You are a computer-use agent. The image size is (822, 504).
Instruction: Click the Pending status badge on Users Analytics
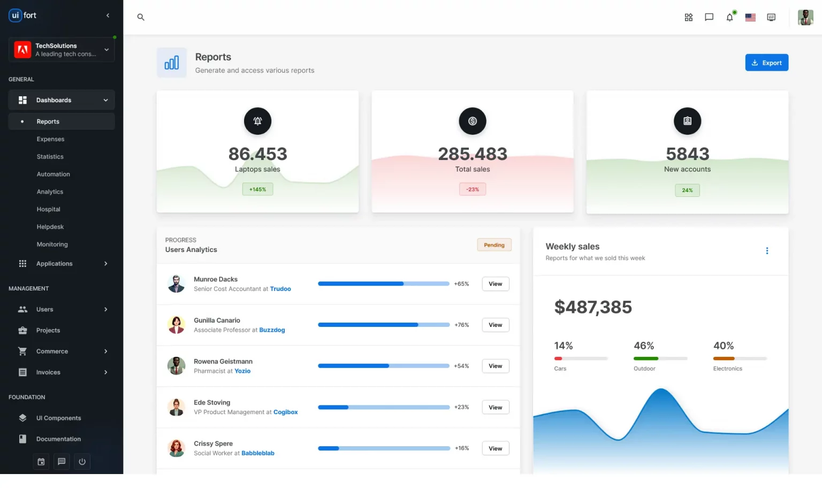(494, 245)
